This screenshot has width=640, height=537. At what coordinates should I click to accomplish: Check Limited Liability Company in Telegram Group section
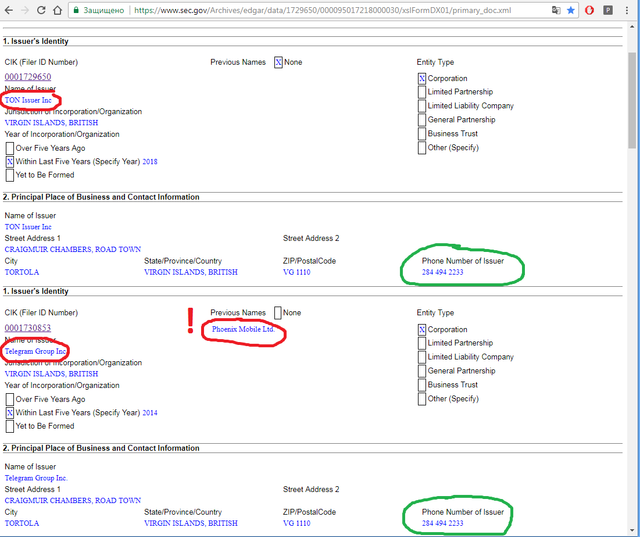[422, 357]
